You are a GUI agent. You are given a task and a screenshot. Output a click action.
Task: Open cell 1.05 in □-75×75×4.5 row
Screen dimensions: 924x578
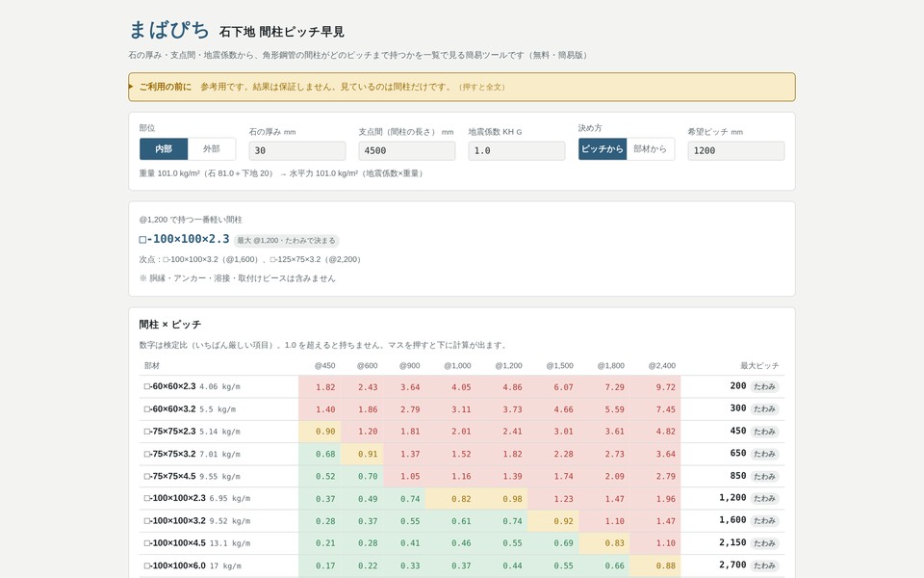click(x=405, y=476)
